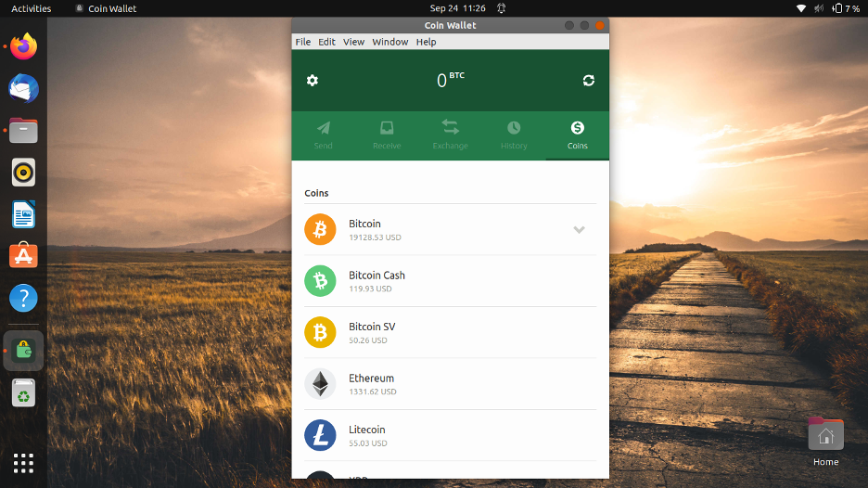868x488 pixels.
Task: Open the View menu
Action: (353, 42)
